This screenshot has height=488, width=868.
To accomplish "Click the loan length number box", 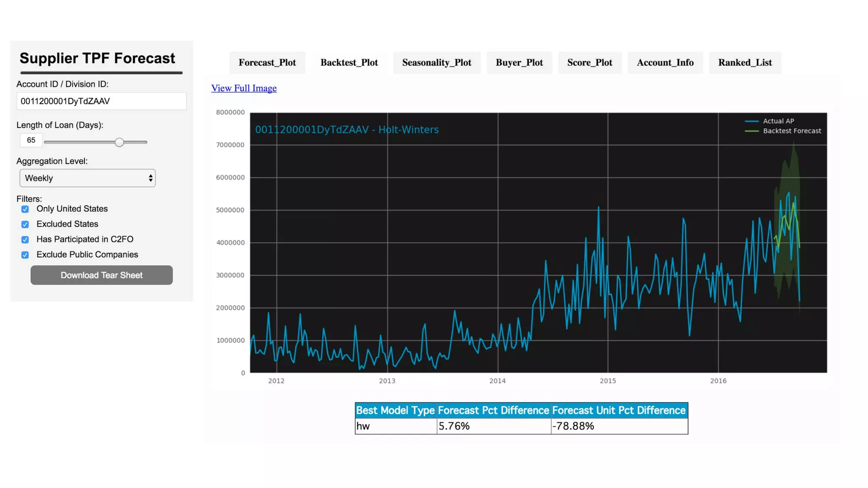I will point(31,140).
